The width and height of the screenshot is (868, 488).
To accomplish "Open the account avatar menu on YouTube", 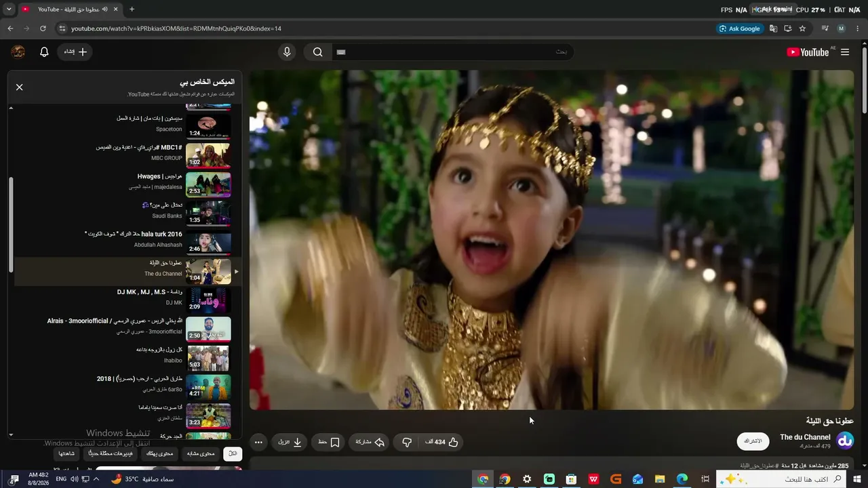I will 18,52.
